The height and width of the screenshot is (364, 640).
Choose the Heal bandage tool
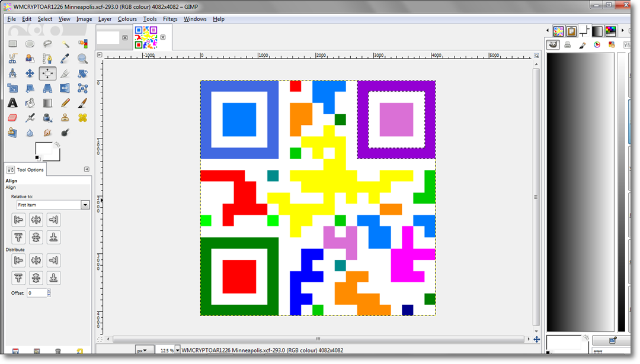click(x=82, y=118)
